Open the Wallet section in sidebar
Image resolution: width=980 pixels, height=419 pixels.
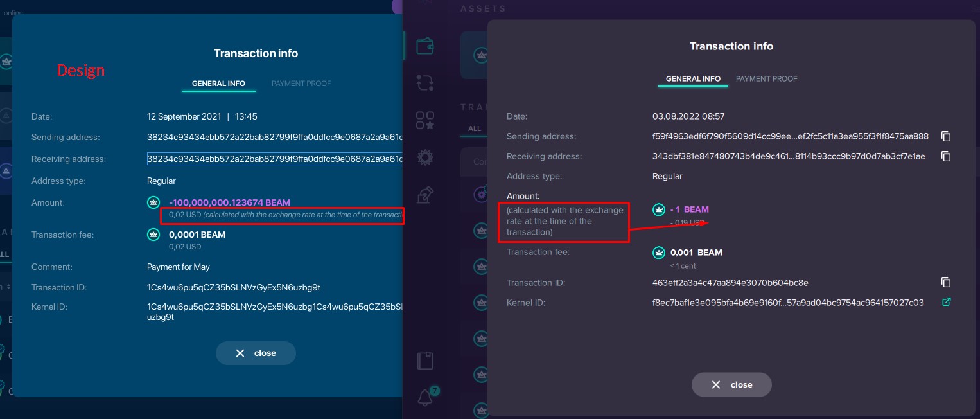(424, 46)
